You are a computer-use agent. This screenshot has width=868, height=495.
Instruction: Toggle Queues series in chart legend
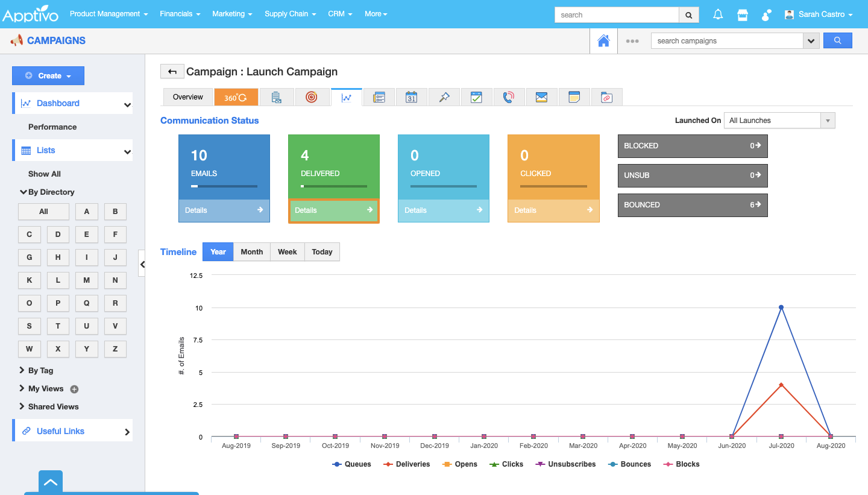pyautogui.click(x=351, y=464)
